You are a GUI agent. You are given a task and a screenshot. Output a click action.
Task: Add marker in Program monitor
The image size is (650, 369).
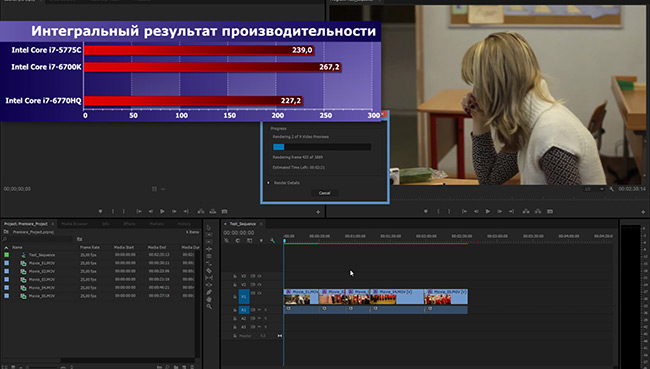(426, 211)
